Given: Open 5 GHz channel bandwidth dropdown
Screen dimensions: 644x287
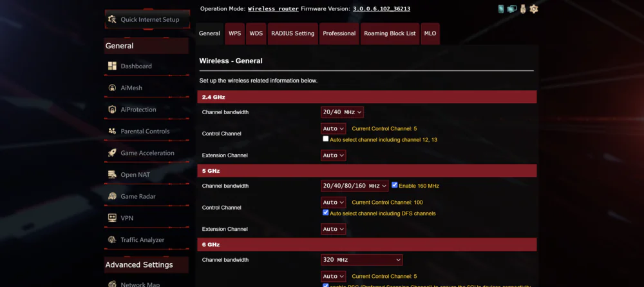Looking at the screenshot, I should tap(354, 186).
